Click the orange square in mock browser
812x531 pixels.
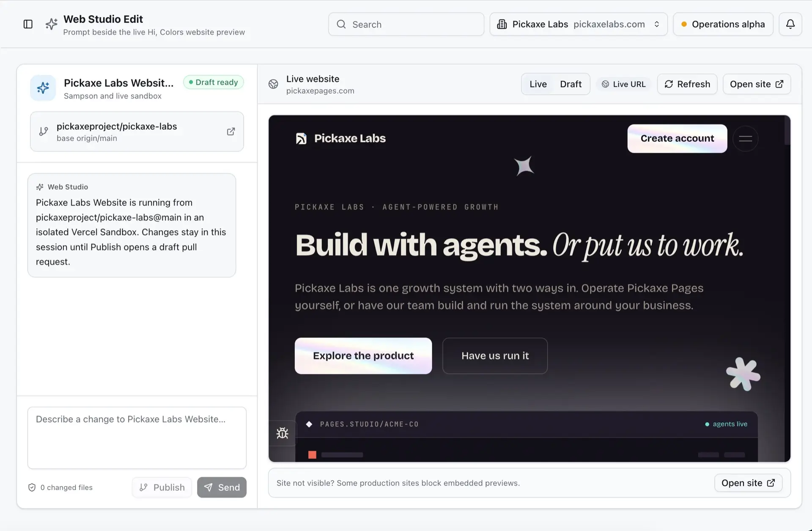(312, 455)
